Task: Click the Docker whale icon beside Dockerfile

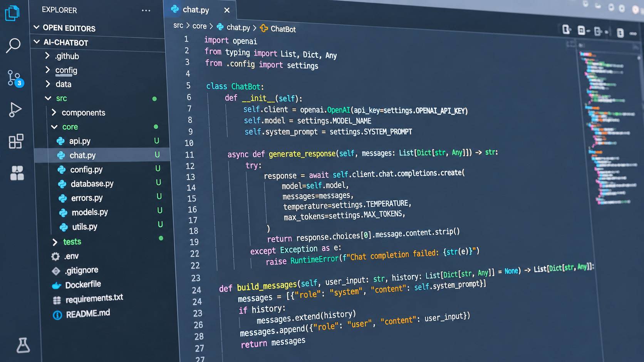Action: point(57,285)
